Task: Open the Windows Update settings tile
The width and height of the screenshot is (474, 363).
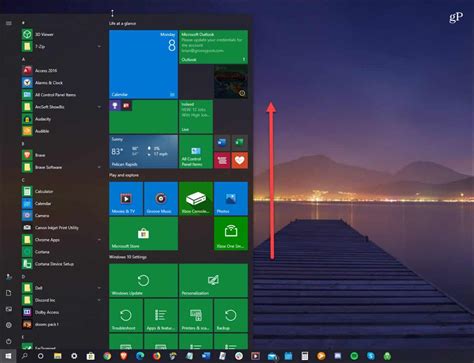Action: point(143,281)
